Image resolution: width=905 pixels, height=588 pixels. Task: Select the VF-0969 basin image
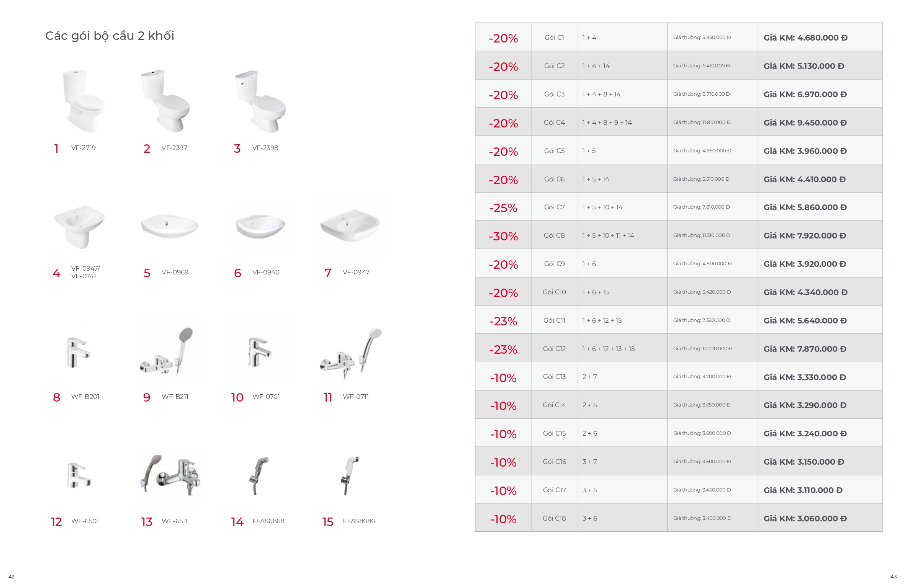pyautogui.click(x=169, y=226)
